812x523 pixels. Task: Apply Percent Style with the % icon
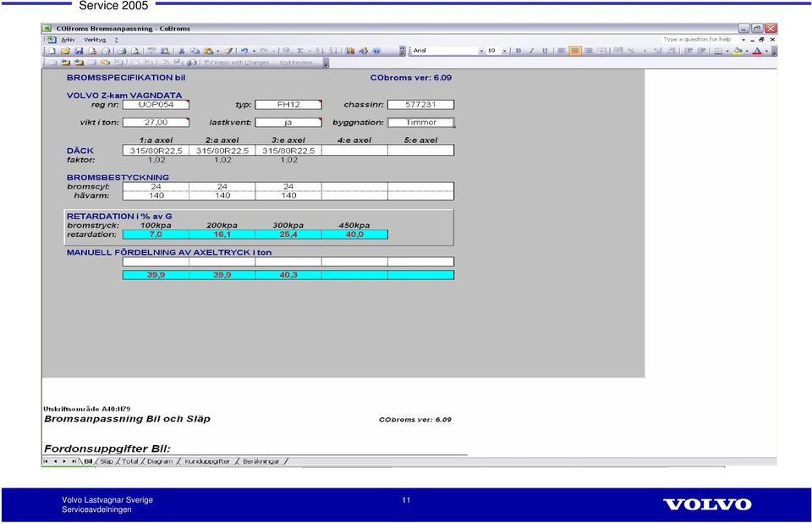[631, 51]
